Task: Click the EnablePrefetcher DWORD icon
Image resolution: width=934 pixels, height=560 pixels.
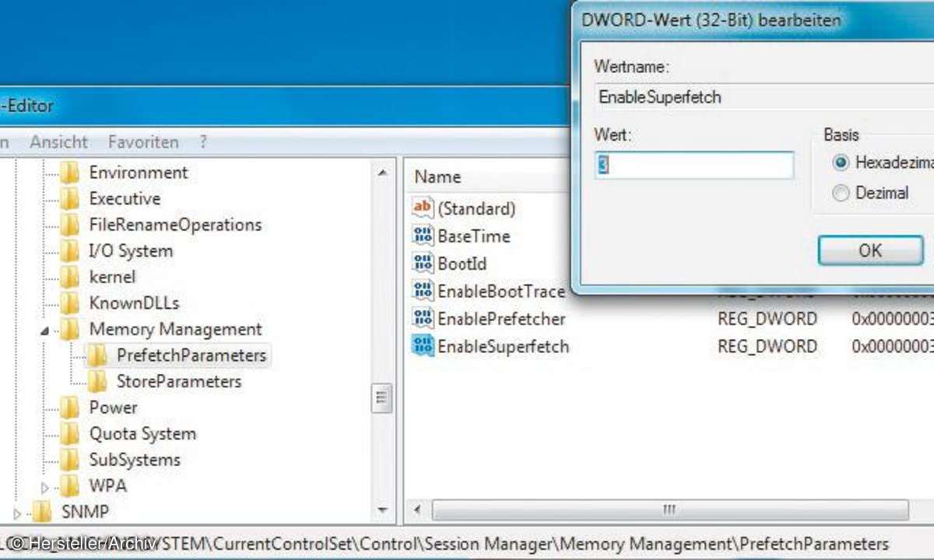Action: pos(423,318)
